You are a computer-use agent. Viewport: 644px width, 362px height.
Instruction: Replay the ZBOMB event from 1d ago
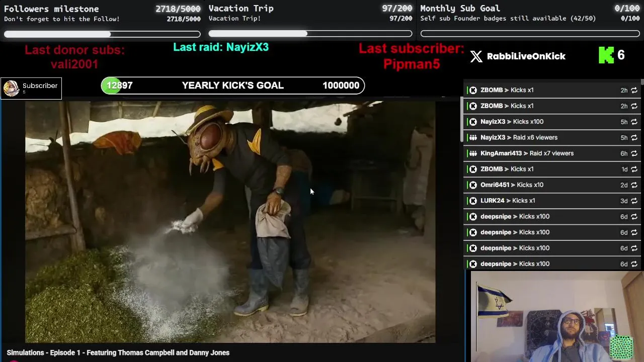[x=634, y=169]
